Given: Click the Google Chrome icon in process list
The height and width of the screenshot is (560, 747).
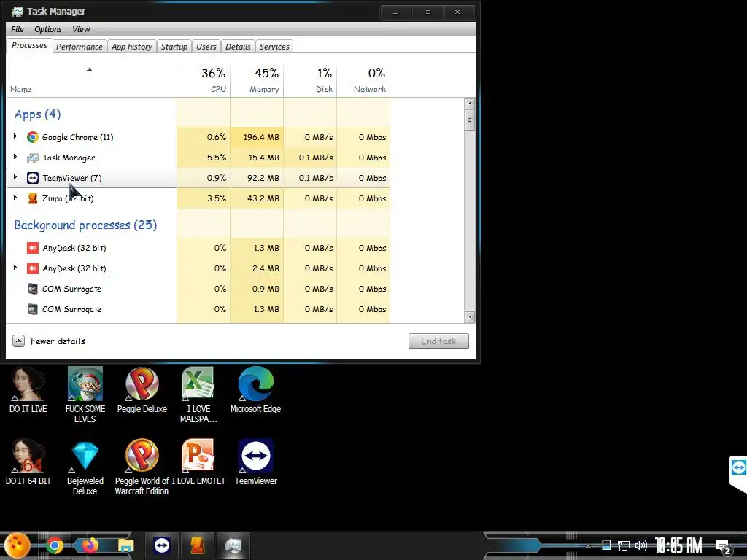Looking at the screenshot, I should (32, 137).
